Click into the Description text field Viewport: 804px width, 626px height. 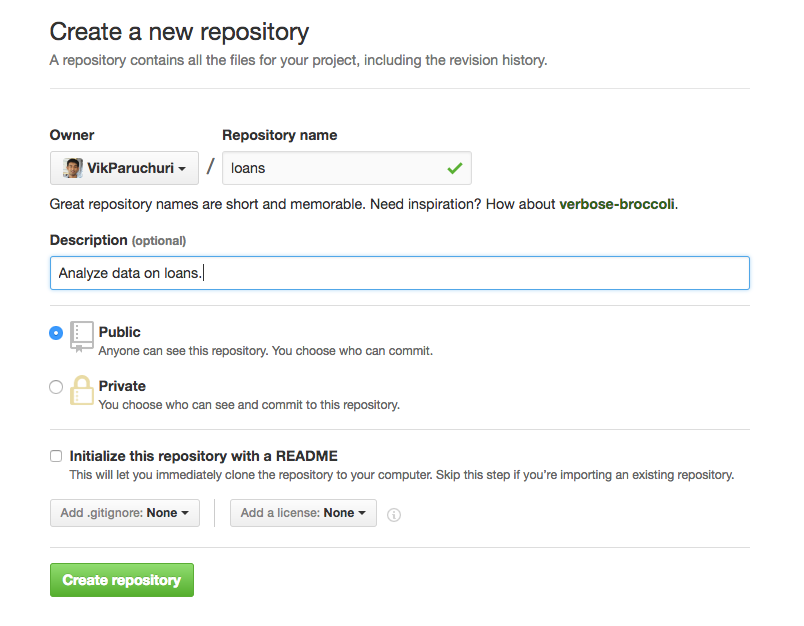pos(400,273)
